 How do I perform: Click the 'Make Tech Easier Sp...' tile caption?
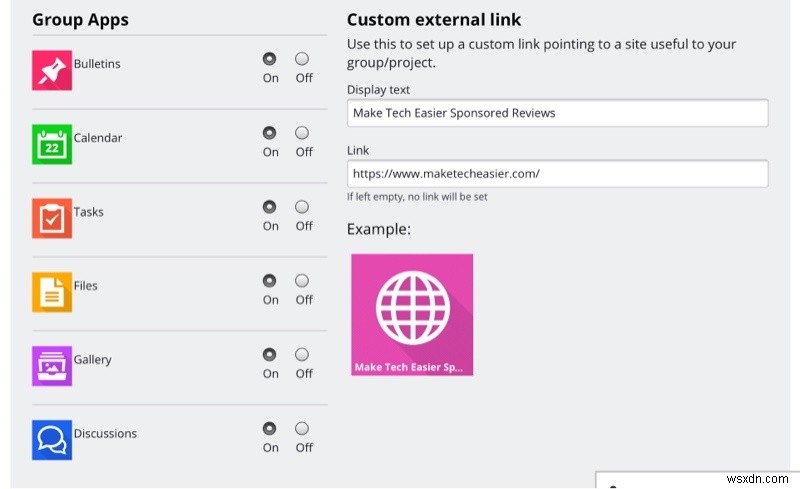coord(409,367)
